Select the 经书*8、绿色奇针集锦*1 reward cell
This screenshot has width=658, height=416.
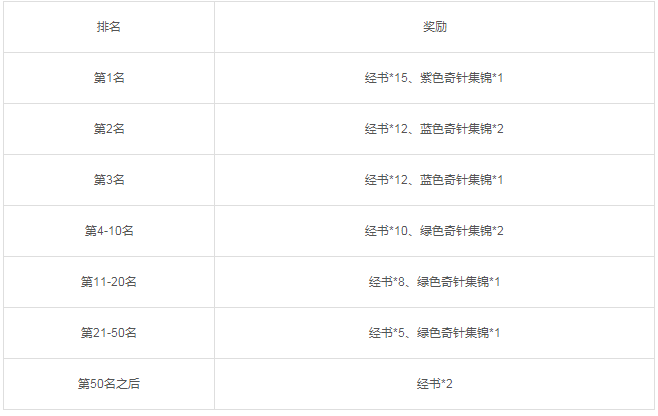(x=434, y=282)
